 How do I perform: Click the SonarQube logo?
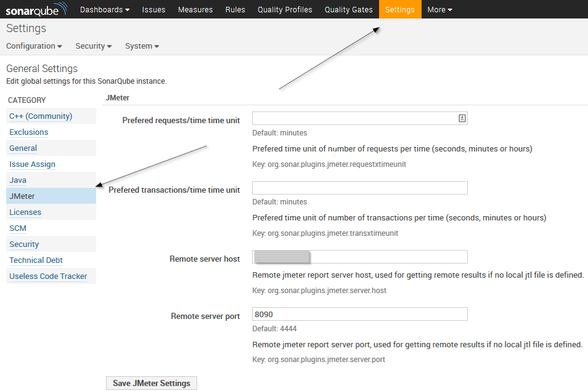tap(36, 9)
